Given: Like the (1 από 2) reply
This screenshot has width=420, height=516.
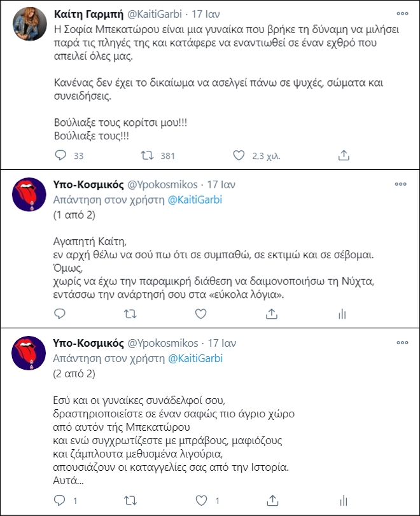Looking at the screenshot, I should coord(200,314).
